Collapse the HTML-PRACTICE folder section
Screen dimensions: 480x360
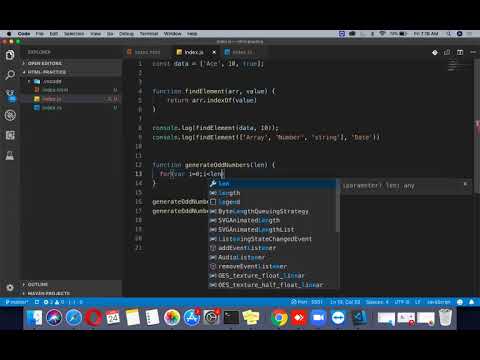click(72, 72)
